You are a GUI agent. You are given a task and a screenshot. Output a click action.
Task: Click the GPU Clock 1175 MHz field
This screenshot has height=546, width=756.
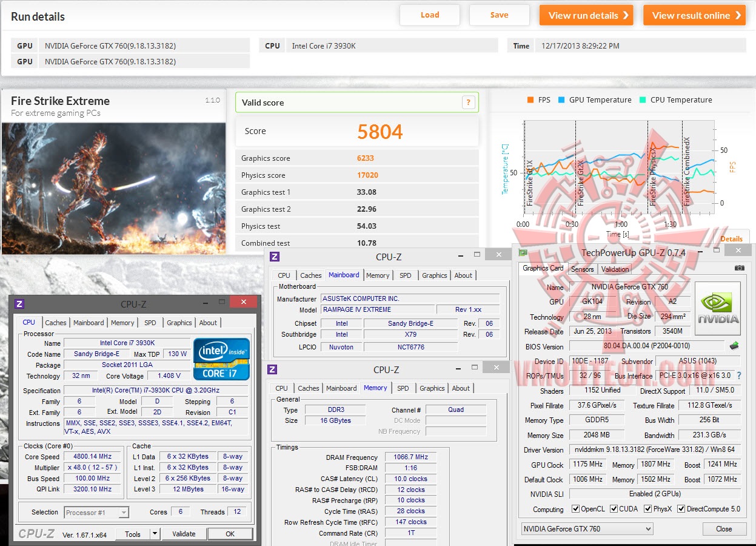coord(587,465)
